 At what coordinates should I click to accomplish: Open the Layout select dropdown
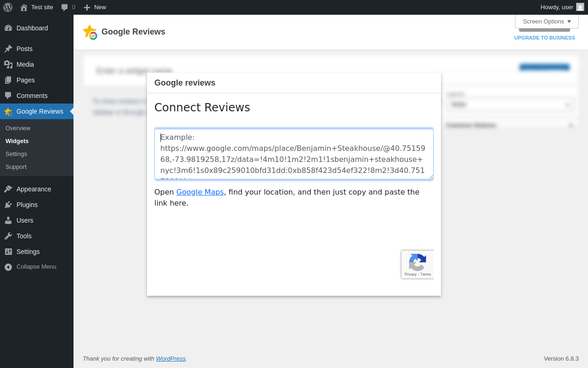click(x=510, y=104)
